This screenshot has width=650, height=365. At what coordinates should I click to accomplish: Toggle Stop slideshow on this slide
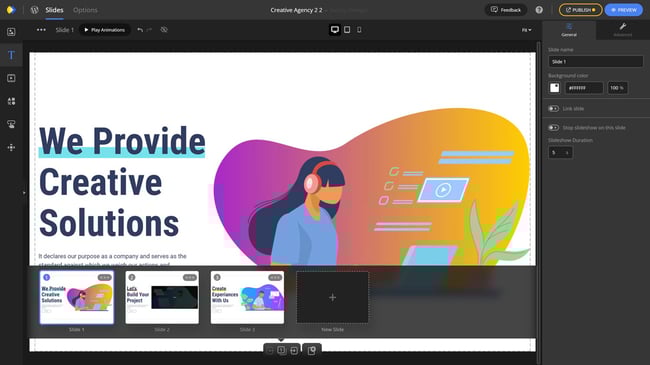(553, 128)
